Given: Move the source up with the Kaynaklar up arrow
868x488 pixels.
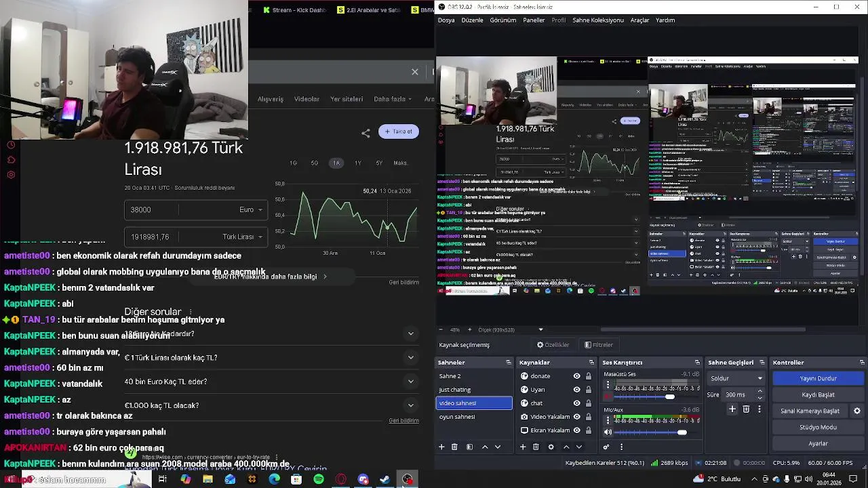Looking at the screenshot, I should [566, 447].
